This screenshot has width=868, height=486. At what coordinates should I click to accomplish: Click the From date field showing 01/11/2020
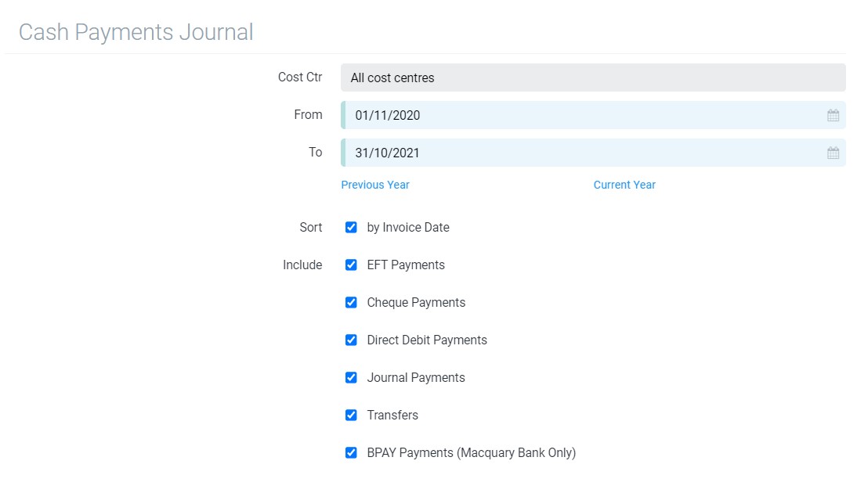[x=580, y=115]
